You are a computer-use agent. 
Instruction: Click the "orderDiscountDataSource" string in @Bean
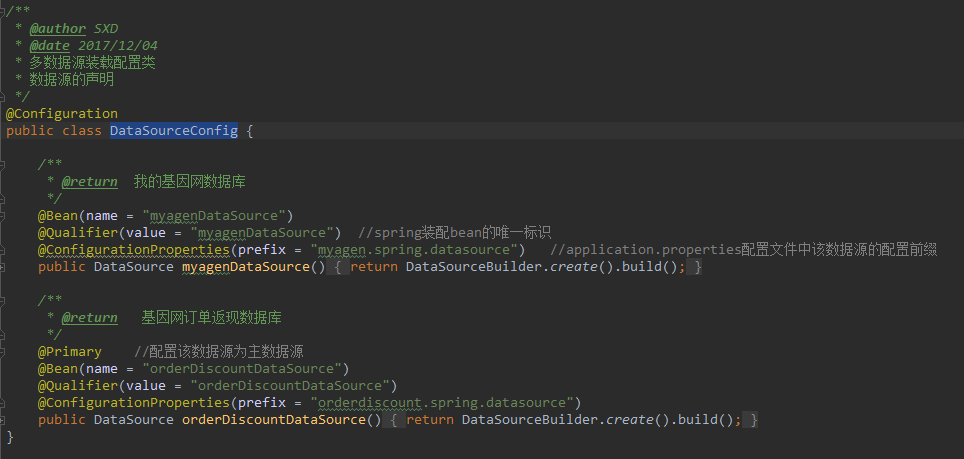pyautogui.click(x=242, y=369)
